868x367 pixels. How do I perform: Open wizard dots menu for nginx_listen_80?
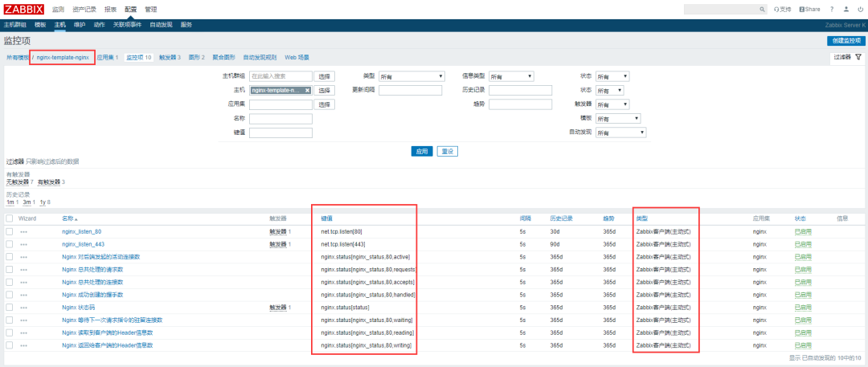point(24,232)
